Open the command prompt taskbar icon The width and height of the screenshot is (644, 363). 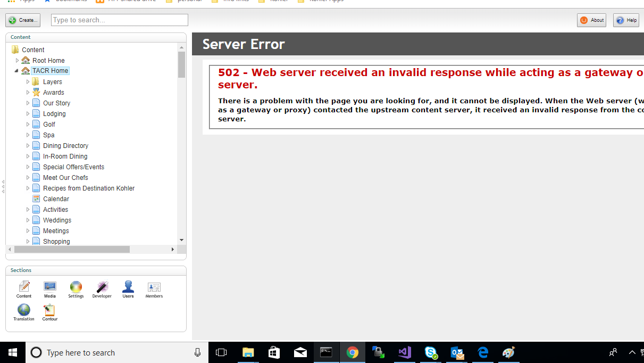[326, 352]
